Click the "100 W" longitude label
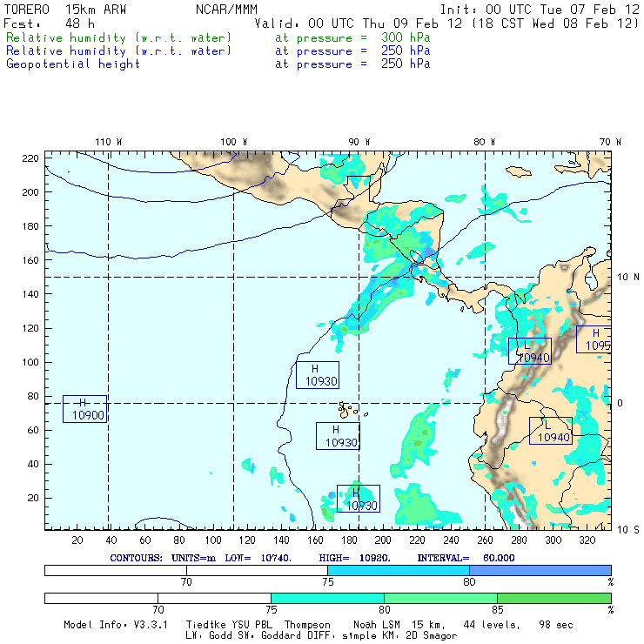The height and width of the screenshot is (644, 644). click(x=234, y=142)
